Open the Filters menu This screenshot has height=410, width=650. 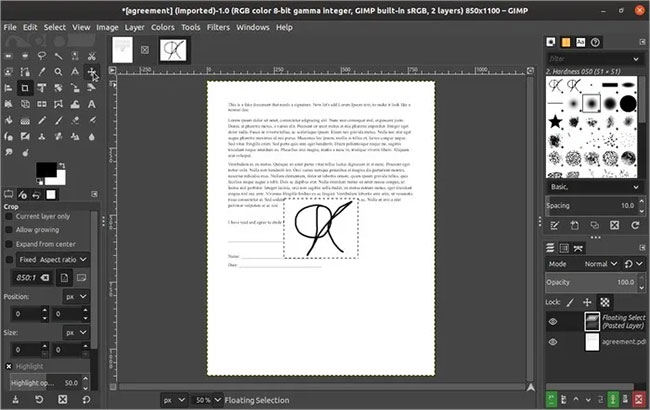218,27
